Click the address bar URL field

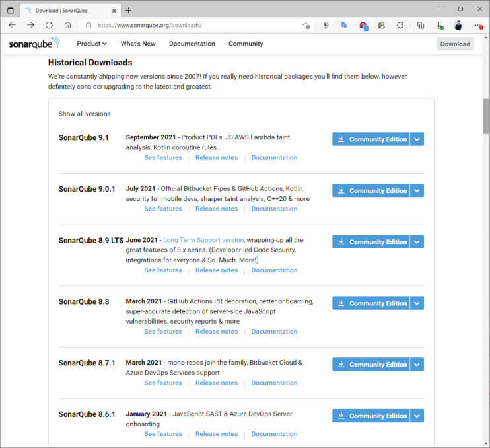point(197,26)
